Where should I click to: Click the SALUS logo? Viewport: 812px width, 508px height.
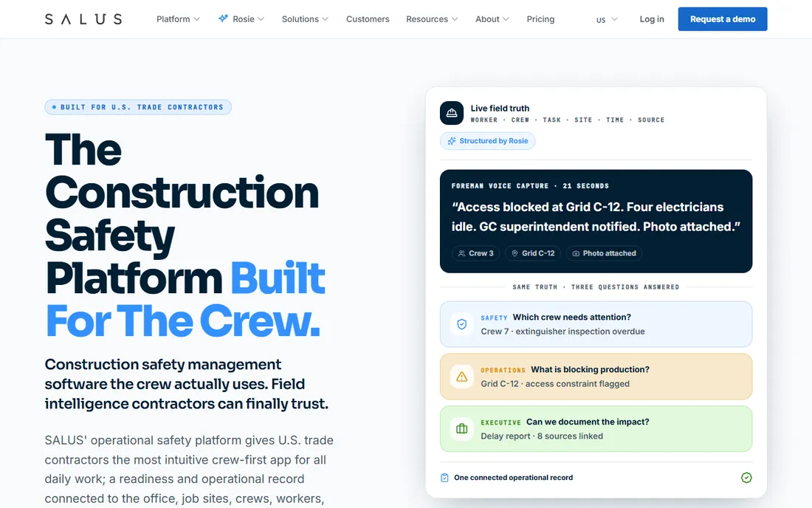pos(83,19)
